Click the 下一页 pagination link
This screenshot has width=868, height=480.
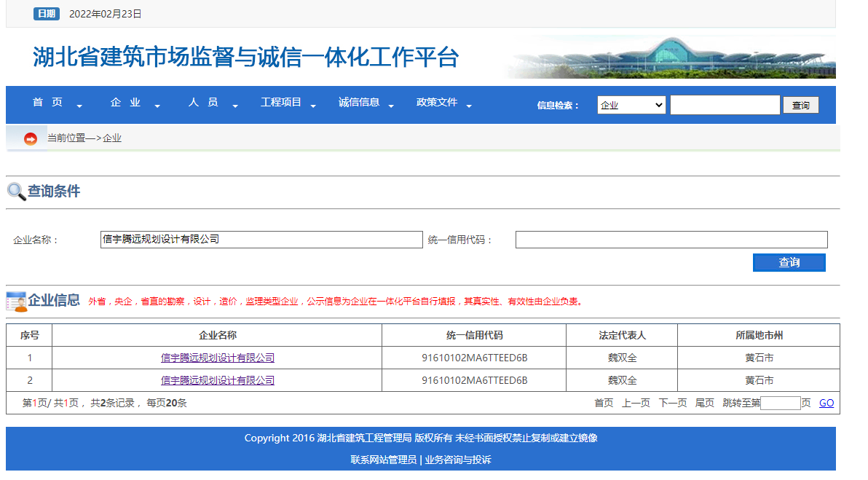point(672,402)
